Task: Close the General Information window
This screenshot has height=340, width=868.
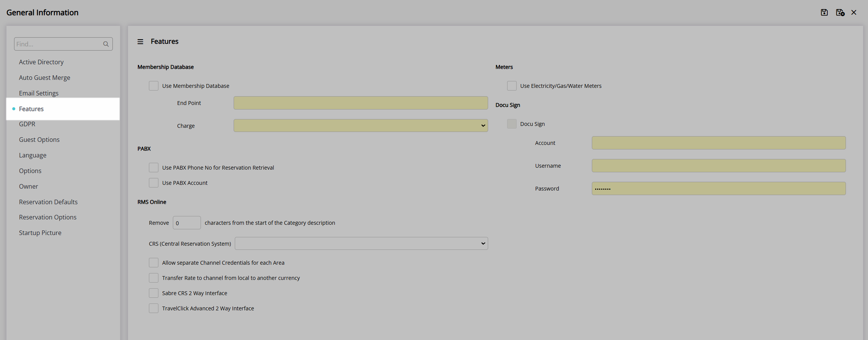Action: point(854,13)
